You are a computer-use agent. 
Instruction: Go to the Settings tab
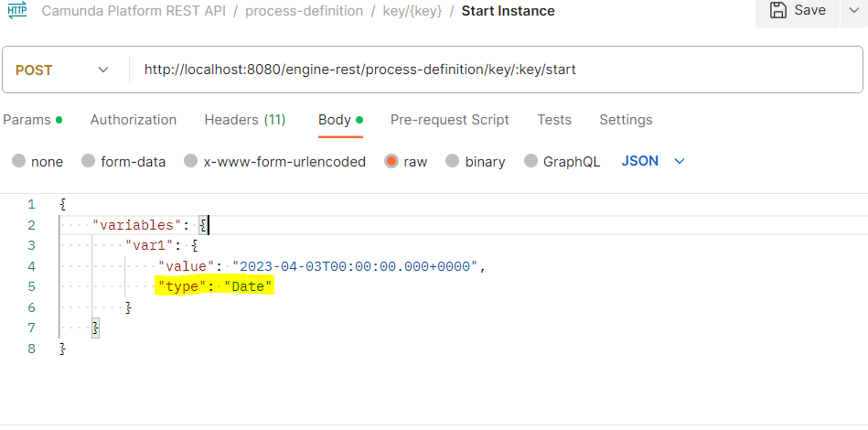coord(626,120)
